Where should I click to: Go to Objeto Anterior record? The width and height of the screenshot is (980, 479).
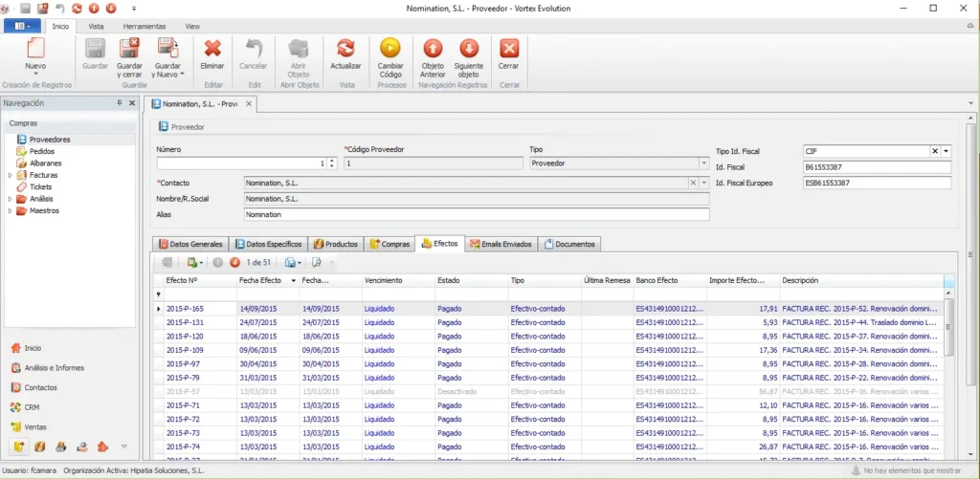433,49
